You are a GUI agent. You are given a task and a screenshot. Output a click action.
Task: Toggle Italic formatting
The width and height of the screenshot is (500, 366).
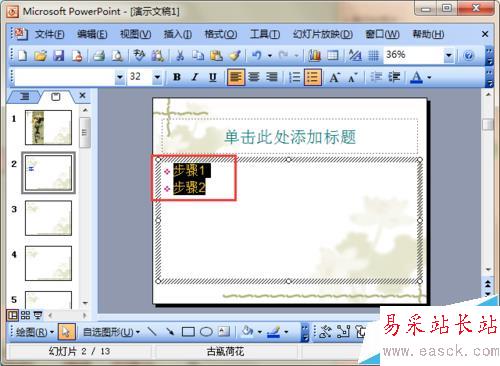(195, 77)
